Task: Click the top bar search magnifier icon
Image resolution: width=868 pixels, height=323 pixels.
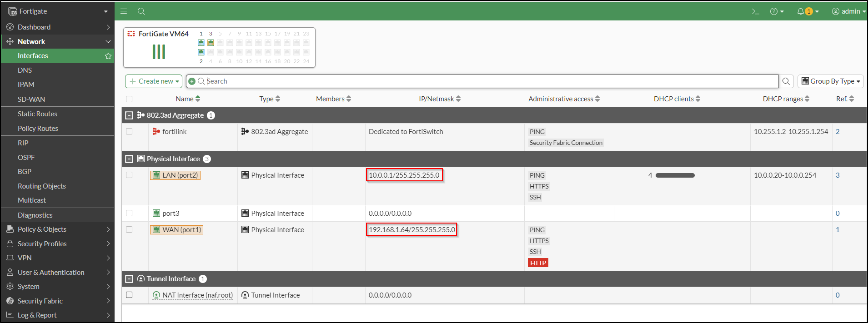Action: tap(141, 11)
